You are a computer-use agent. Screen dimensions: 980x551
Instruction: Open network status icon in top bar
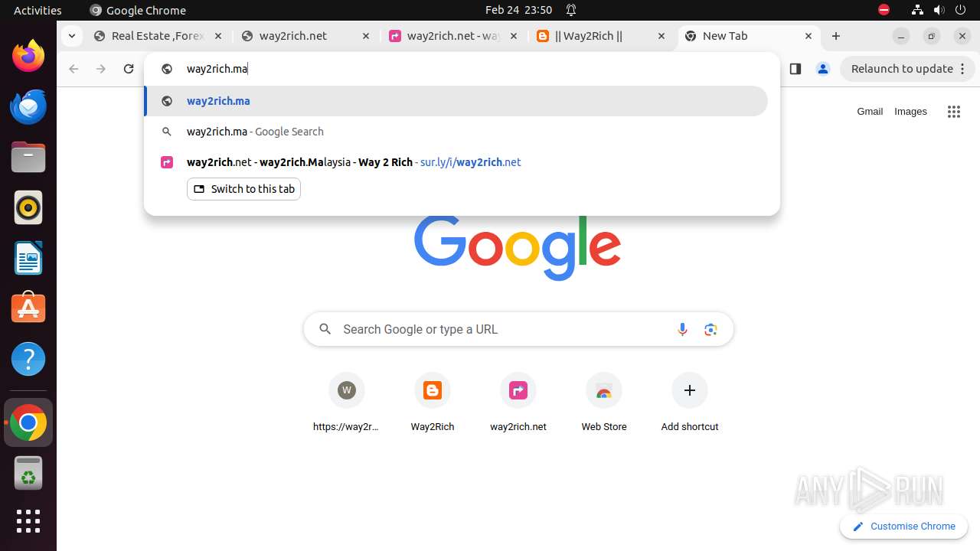917,10
